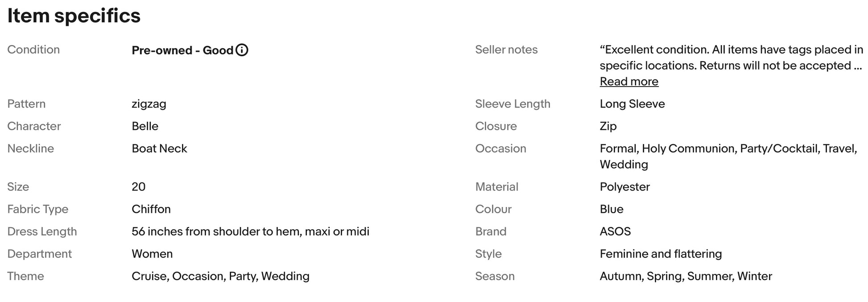Click the size value 20

click(x=139, y=187)
